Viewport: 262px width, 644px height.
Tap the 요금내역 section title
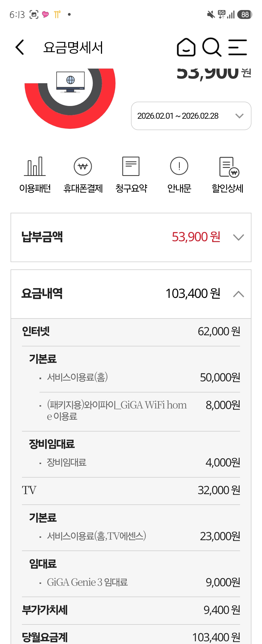point(42,294)
